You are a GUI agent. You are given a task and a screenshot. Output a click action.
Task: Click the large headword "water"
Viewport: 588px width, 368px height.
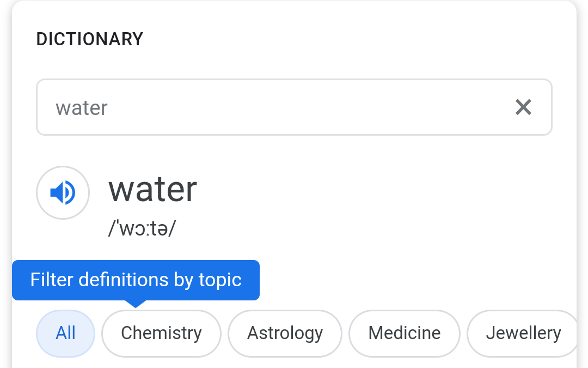tap(152, 189)
